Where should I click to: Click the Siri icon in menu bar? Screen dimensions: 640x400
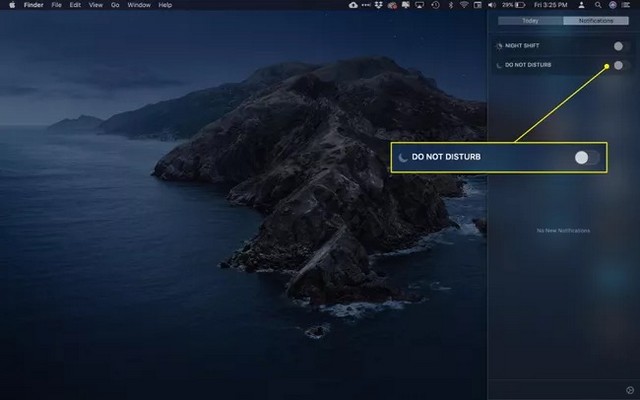[x=611, y=5]
